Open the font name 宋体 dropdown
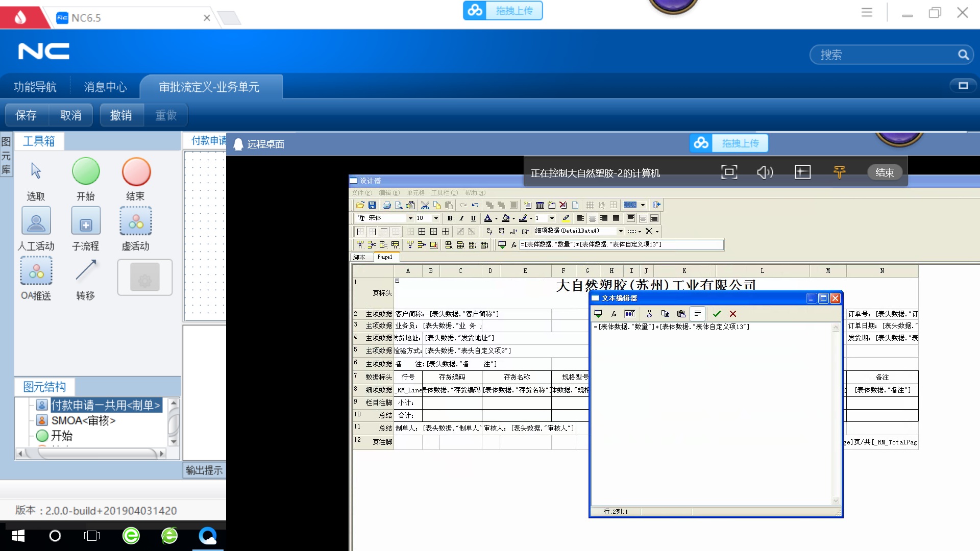 pyautogui.click(x=410, y=218)
